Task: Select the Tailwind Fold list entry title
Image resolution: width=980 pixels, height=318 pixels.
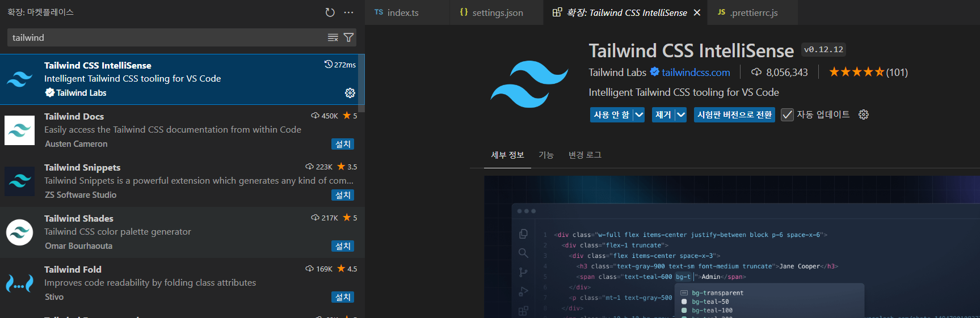Action: [x=73, y=269]
